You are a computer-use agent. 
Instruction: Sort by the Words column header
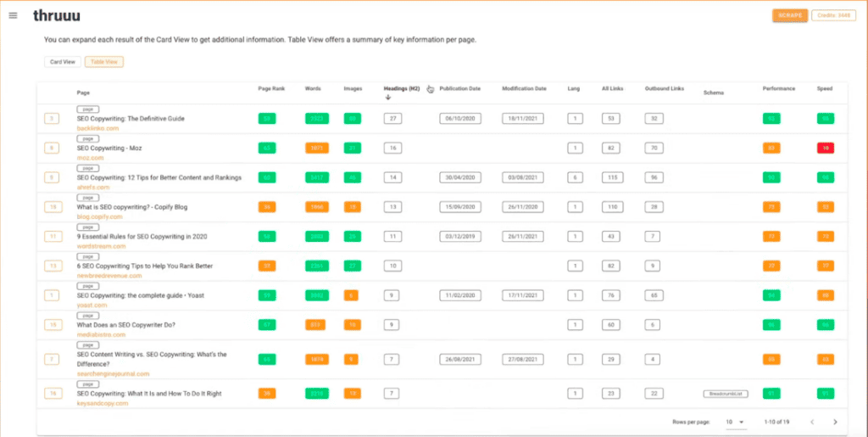coord(312,88)
